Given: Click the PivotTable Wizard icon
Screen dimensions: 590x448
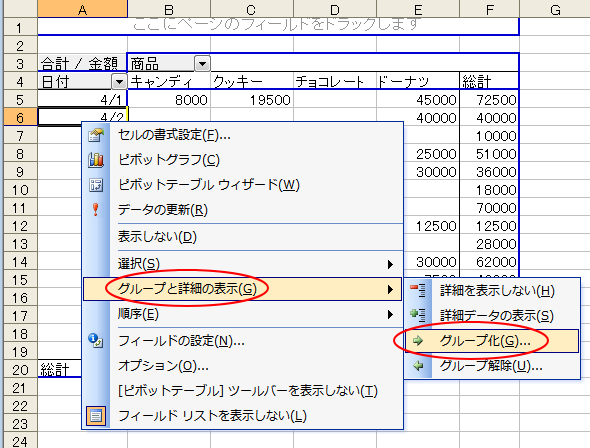Looking at the screenshot, I should pos(96,185).
